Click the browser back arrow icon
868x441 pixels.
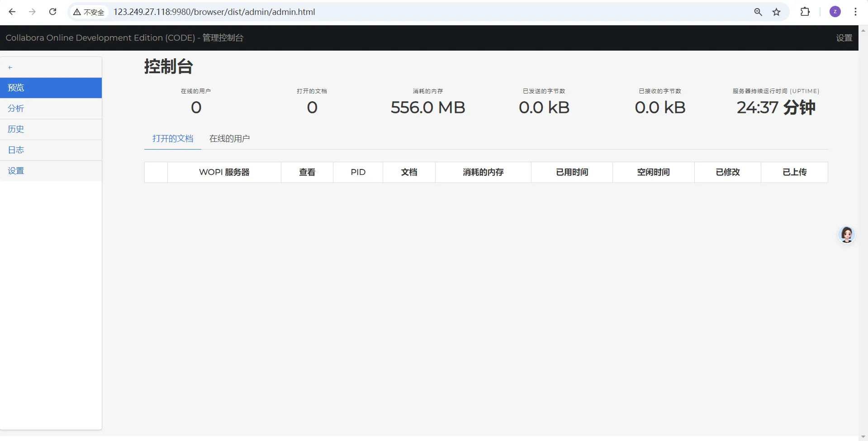[12, 12]
